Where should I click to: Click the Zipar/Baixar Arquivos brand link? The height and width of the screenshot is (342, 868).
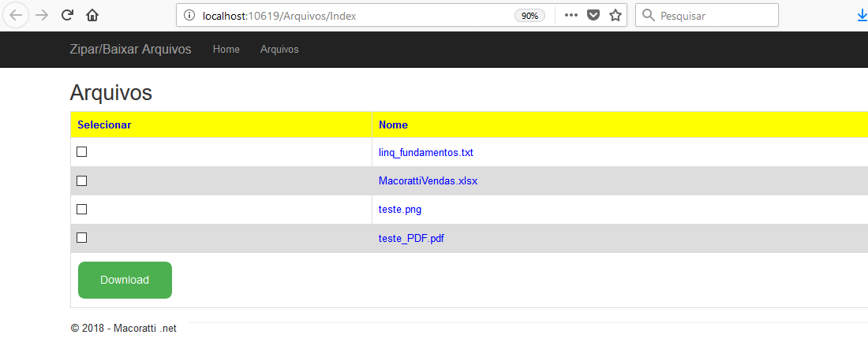pyautogui.click(x=131, y=49)
